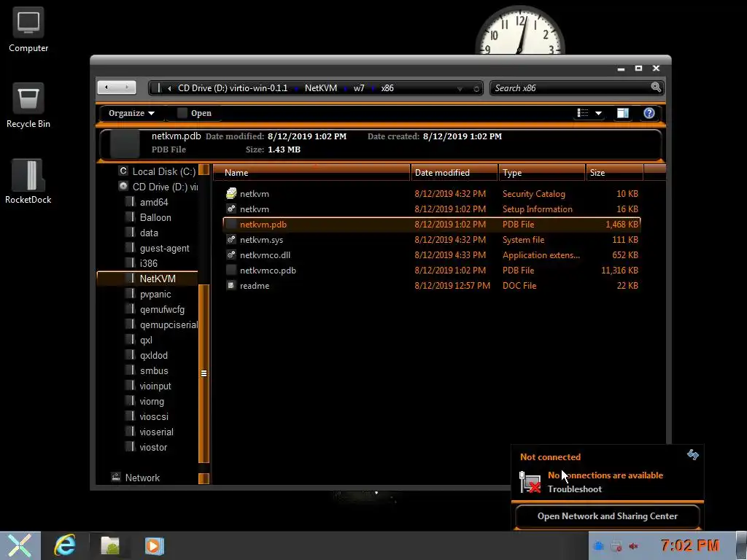Click the NetKVM breadcrumb segment
Screen dimensions: 747x560
pos(321,88)
